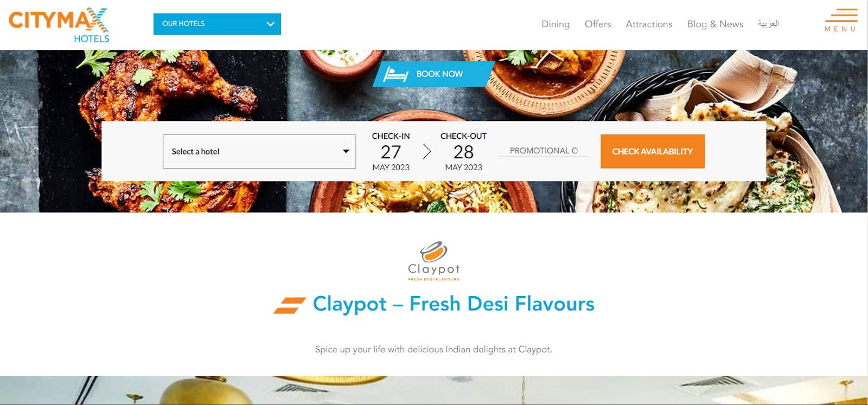Image resolution: width=868 pixels, height=405 pixels.
Task: Open the Attractions menu item
Action: coord(649,24)
